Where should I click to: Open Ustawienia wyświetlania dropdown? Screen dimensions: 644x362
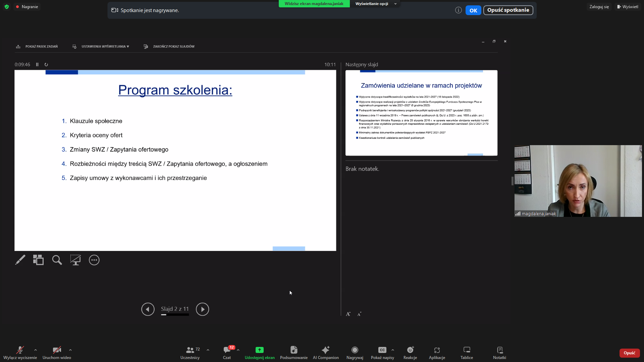tap(101, 47)
